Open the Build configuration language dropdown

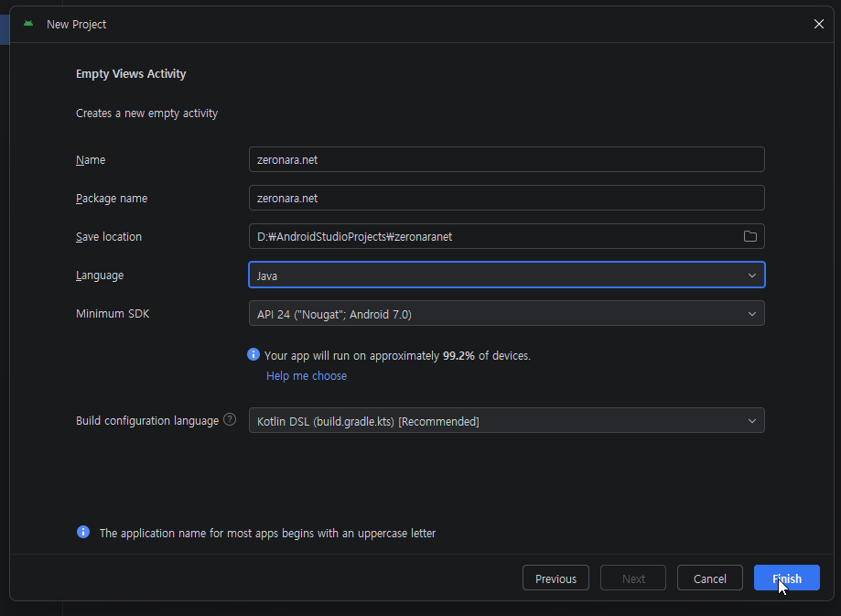(x=506, y=420)
